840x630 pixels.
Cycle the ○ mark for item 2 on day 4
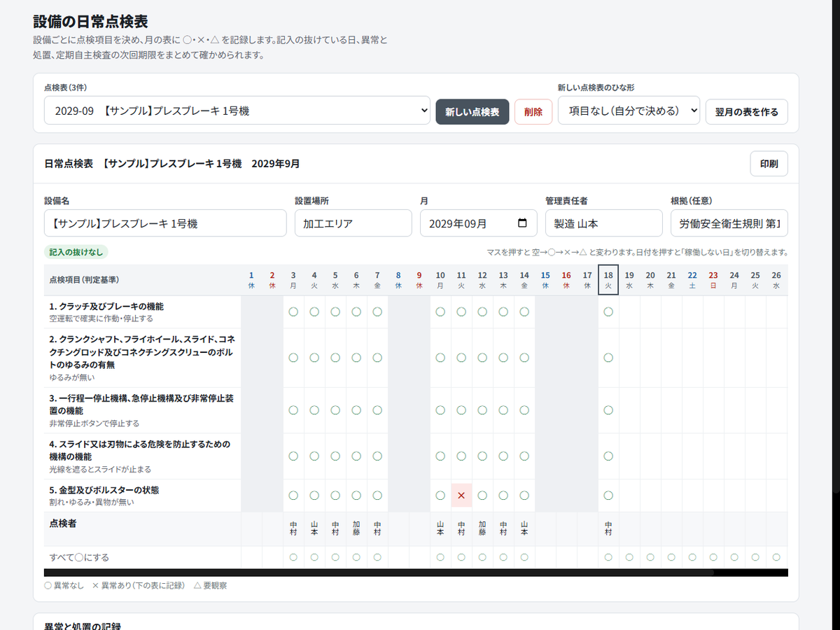click(314, 358)
